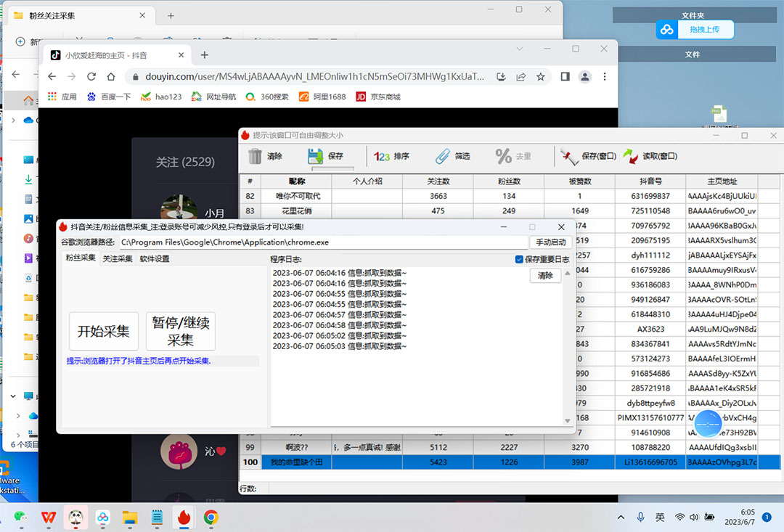The height and width of the screenshot is (532, 784).
Task: Open Douyin collector from the taskbar
Action: (184, 517)
